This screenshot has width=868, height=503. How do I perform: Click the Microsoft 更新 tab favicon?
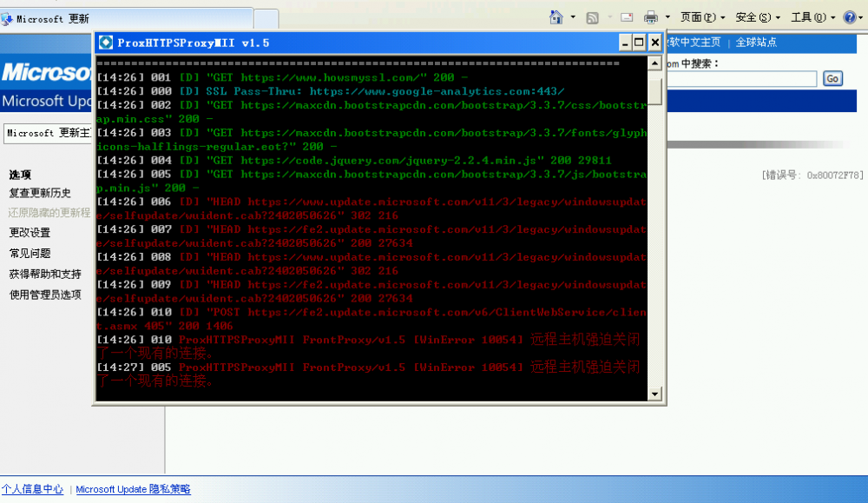pyautogui.click(x=8, y=18)
